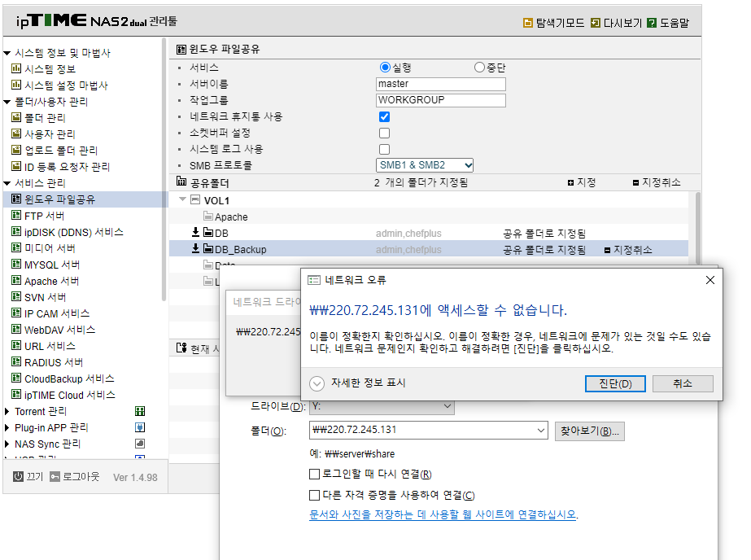751x560 pixels.
Task: Collapse the VOL1 volume tree
Action: [182, 199]
